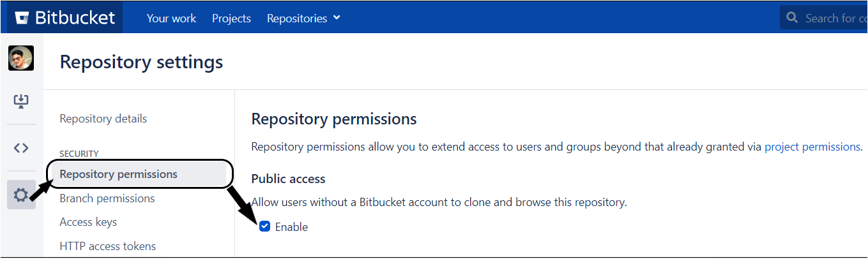This screenshot has width=868, height=259.
Task: Click the clone repository sidebar icon
Action: coord(21,101)
